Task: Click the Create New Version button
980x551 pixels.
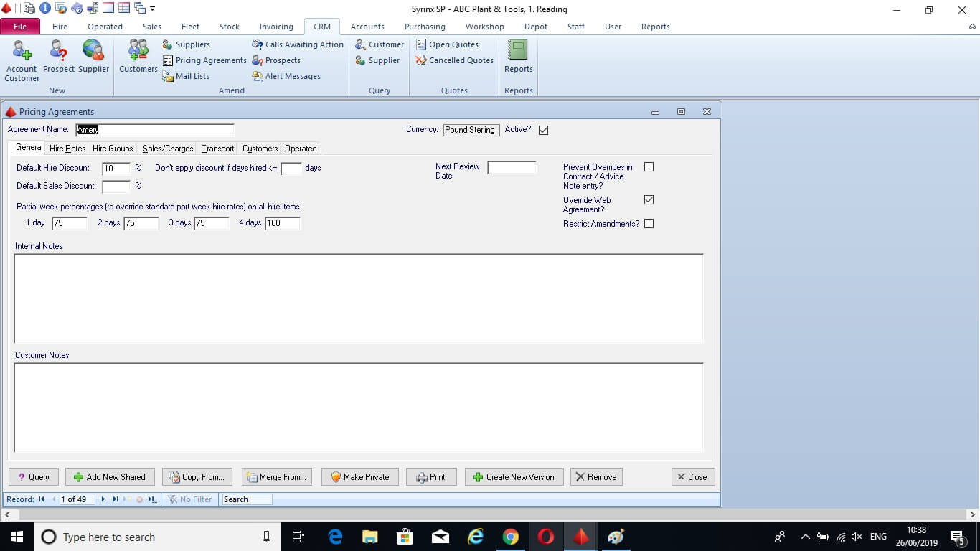Action: pyautogui.click(x=513, y=477)
